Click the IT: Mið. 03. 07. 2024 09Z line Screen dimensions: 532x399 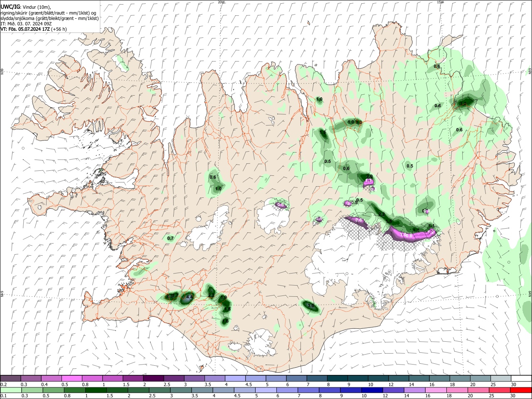tap(26, 24)
